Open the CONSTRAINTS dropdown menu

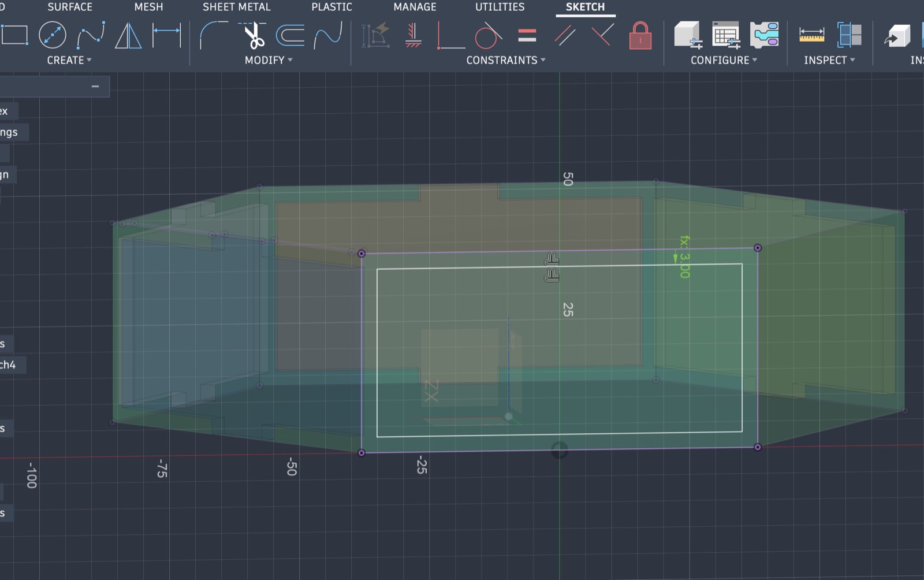click(x=506, y=60)
